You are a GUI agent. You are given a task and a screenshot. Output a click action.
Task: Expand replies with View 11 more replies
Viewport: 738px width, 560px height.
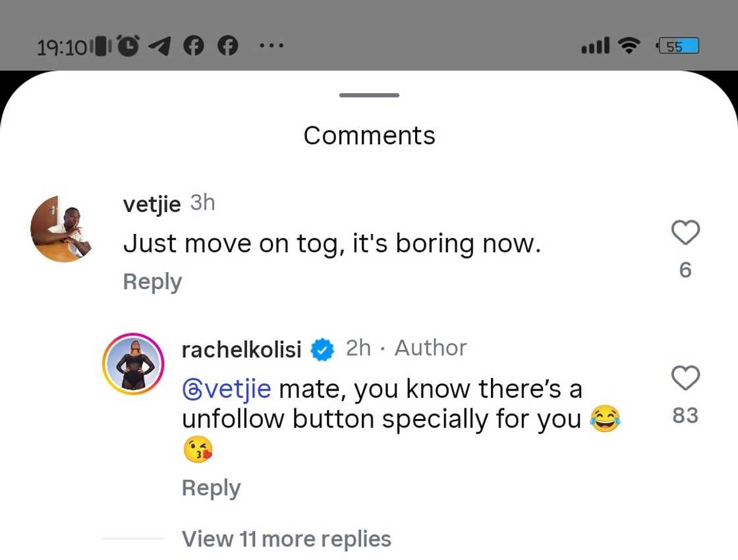tap(285, 539)
